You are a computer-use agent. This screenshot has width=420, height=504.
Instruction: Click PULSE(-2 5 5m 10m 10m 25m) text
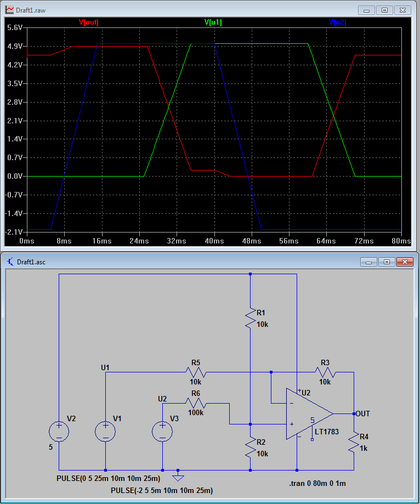pos(162,490)
